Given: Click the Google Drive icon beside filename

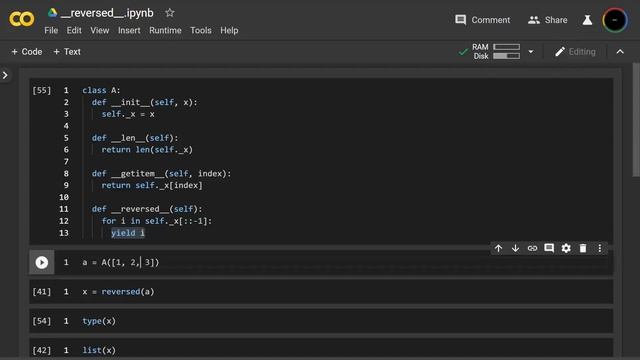Looking at the screenshot, I should click(52, 13).
